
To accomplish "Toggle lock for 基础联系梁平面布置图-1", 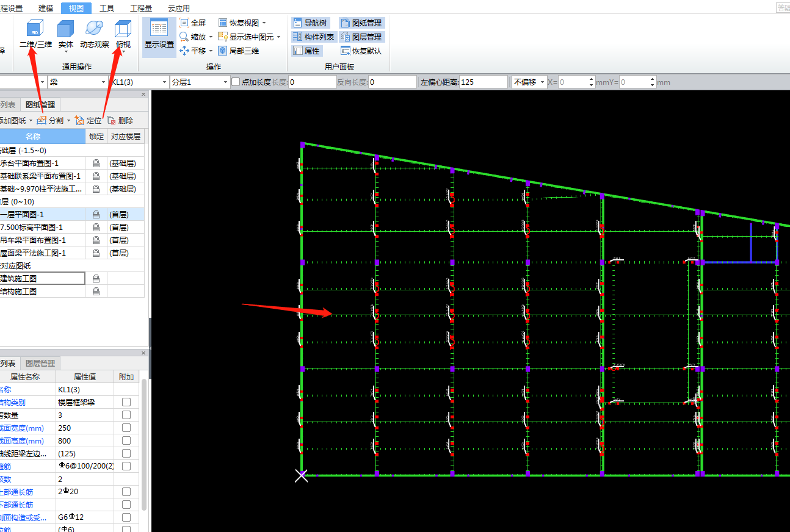I will 96,176.
